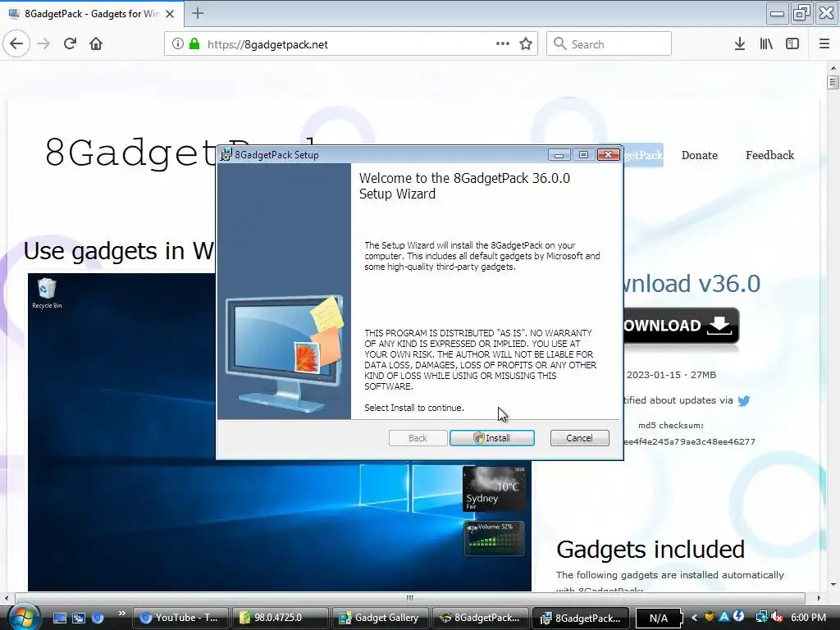Open the browser hamburger menu
The height and width of the screenshot is (630, 840).
tap(824, 44)
